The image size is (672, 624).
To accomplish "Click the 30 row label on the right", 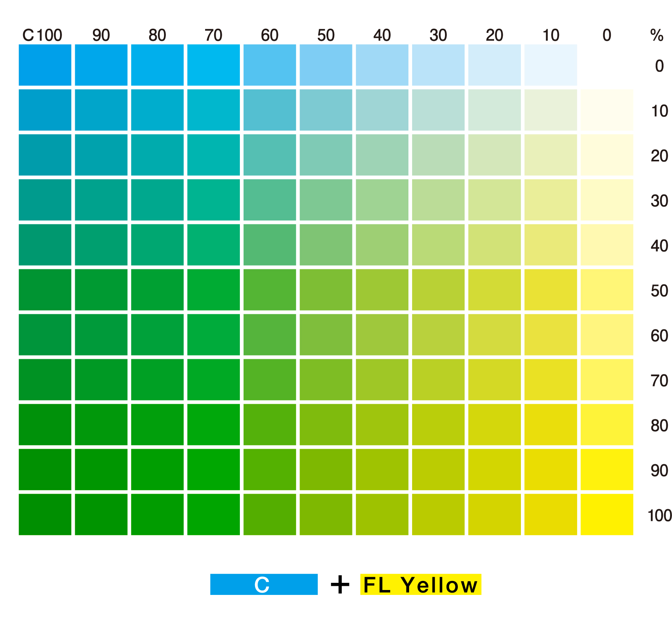I will click(659, 201).
